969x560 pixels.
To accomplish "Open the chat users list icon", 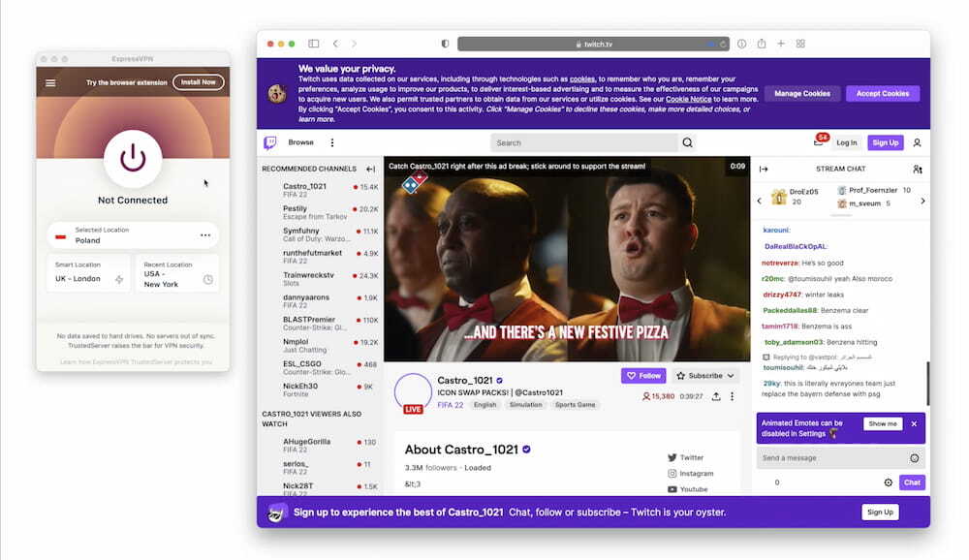I will pyautogui.click(x=919, y=168).
